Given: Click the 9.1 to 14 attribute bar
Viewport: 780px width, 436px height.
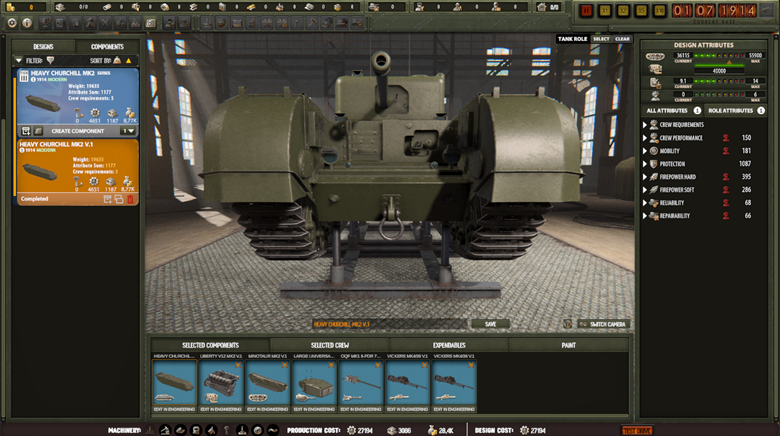Looking at the screenshot, I should (x=719, y=81).
